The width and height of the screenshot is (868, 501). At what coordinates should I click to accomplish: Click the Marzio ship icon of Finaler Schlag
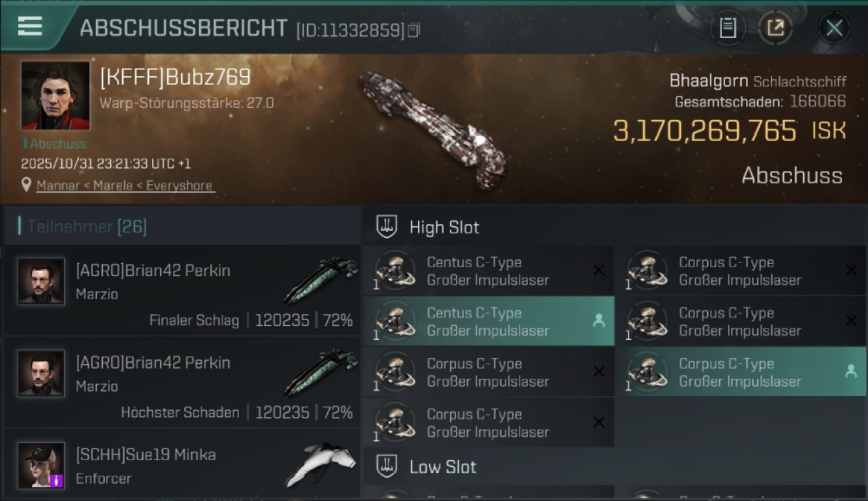(x=321, y=280)
